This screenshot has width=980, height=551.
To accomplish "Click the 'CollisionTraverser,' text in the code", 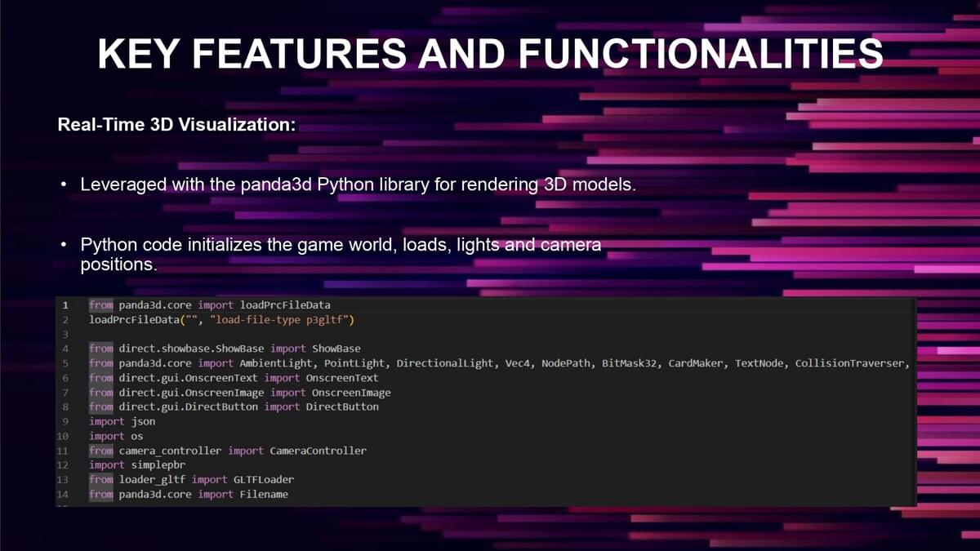I will click(x=853, y=363).
